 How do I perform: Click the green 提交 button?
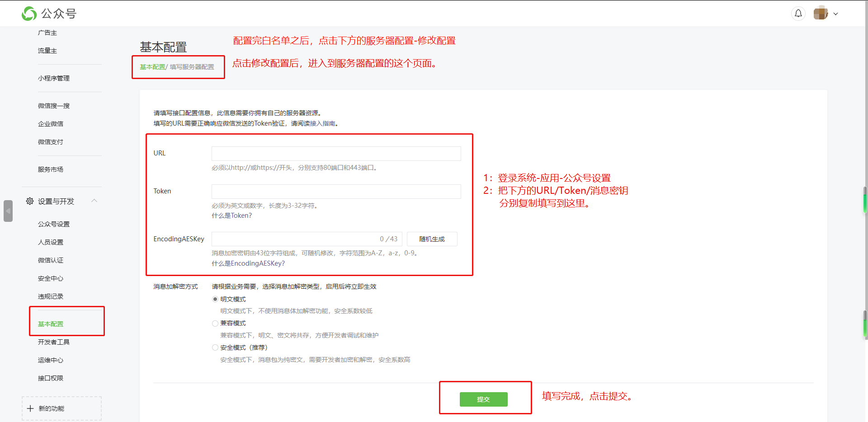pyautogui.click(x=483, y=399)
